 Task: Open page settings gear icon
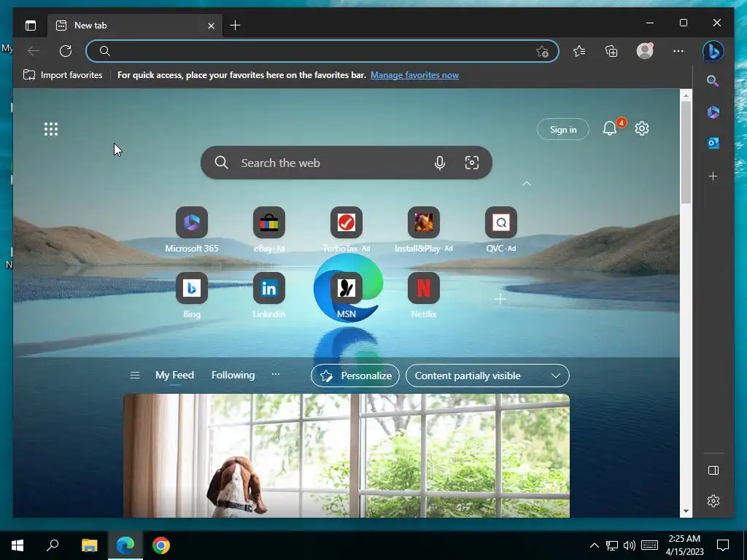642,128
